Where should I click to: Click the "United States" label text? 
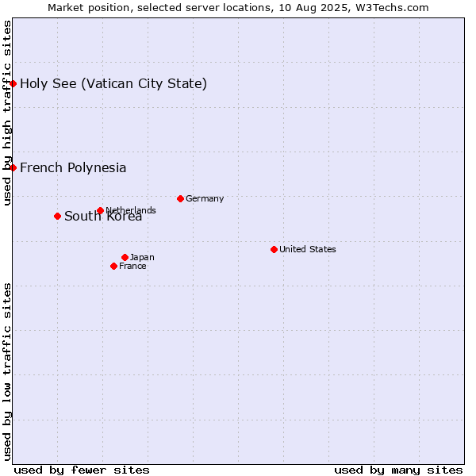[x=308, y=249]
